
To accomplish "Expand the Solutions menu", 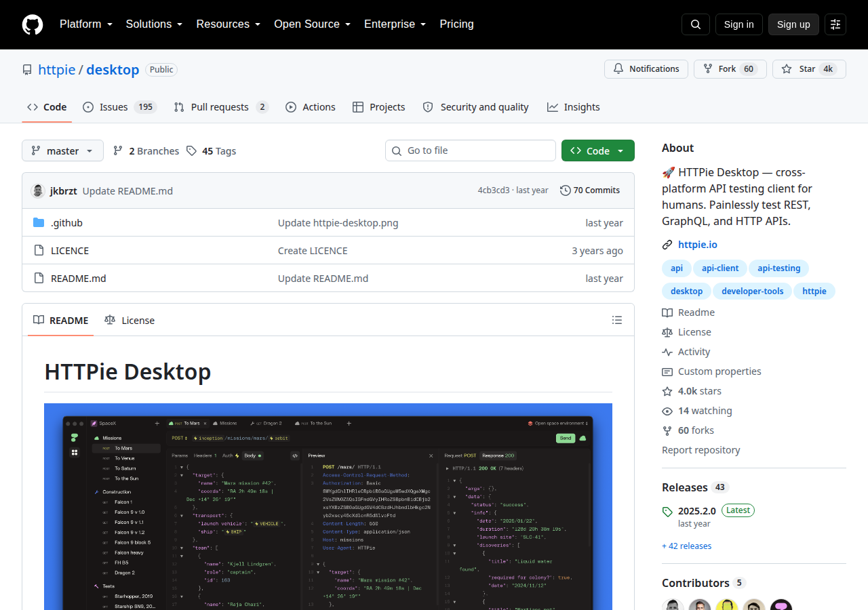I will click(154, 24).
